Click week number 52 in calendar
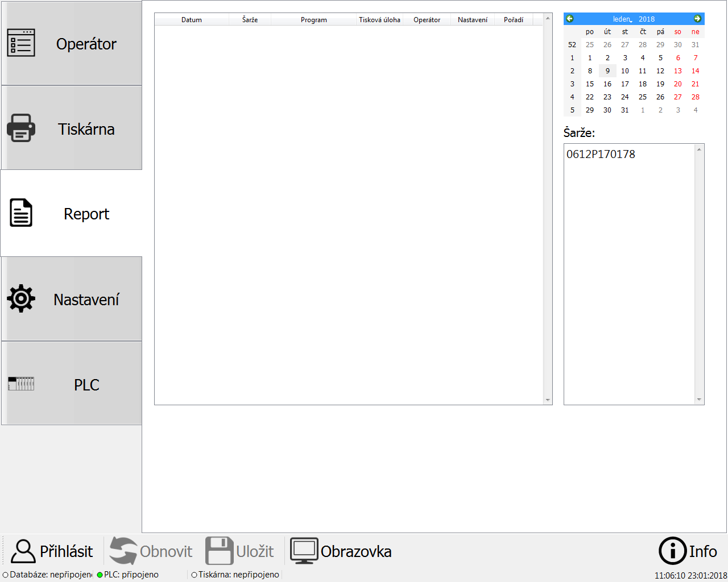The width and height of the screenshot is (728, 582). pos(572,45)
